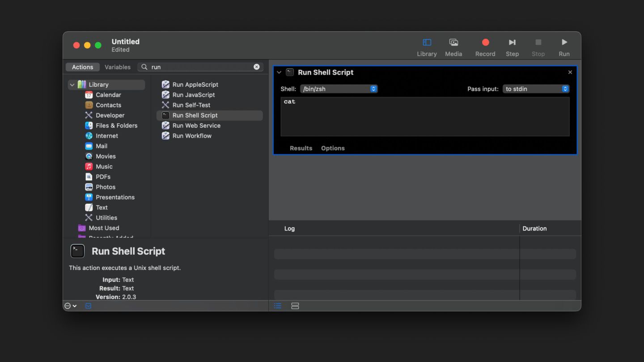
Task: Open the Pass input dropdown
Action: pyautogui.click(x=536, y=89)
